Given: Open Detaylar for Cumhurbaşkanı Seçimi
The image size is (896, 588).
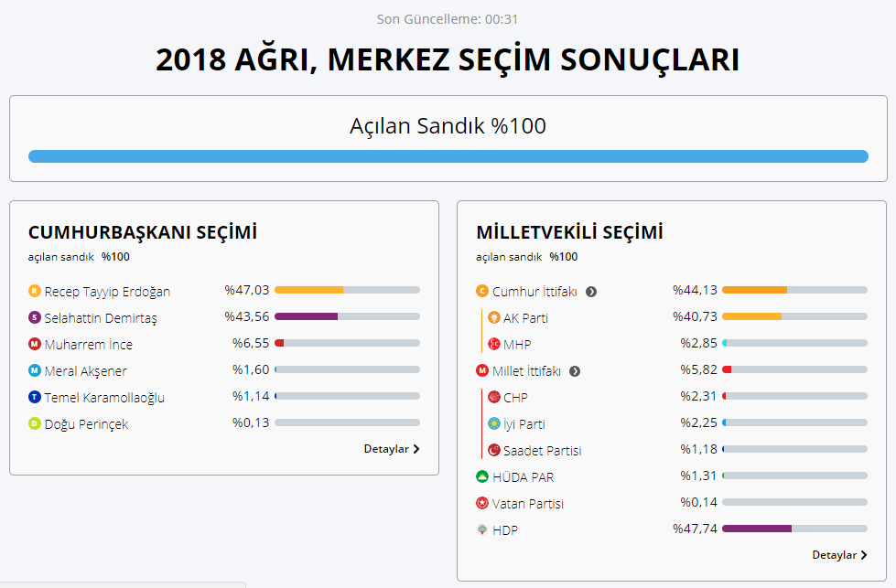Looking at the screenshot, I should [x=392, y=449].
